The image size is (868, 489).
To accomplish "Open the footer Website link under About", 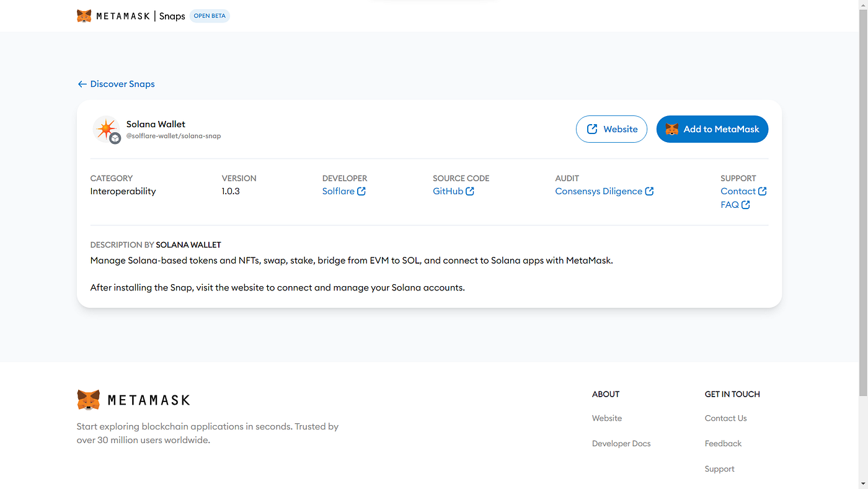I will [607, 418].
